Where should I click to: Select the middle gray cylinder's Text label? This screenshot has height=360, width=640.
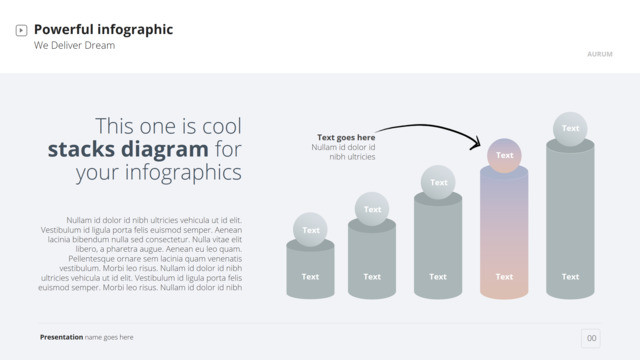pos(438,277)
